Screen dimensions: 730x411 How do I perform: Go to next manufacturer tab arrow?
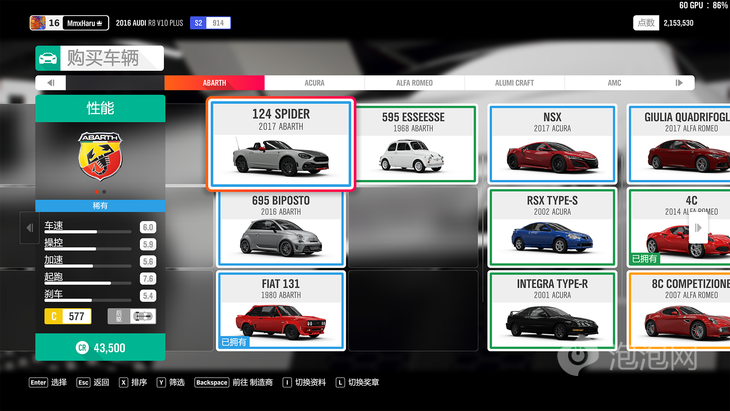tap(679, 83)
